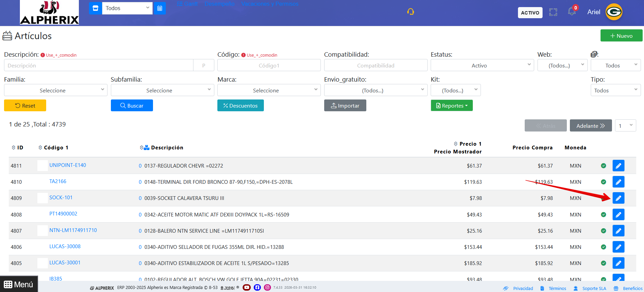Open the Vacaciones y Permisos menu
The width and height of the screenshot is (644, 292).
(x=270, y=4)
